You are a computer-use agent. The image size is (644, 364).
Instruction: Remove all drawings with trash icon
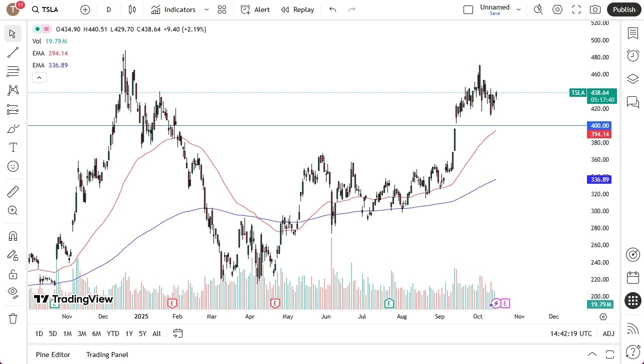pos(12,318)
